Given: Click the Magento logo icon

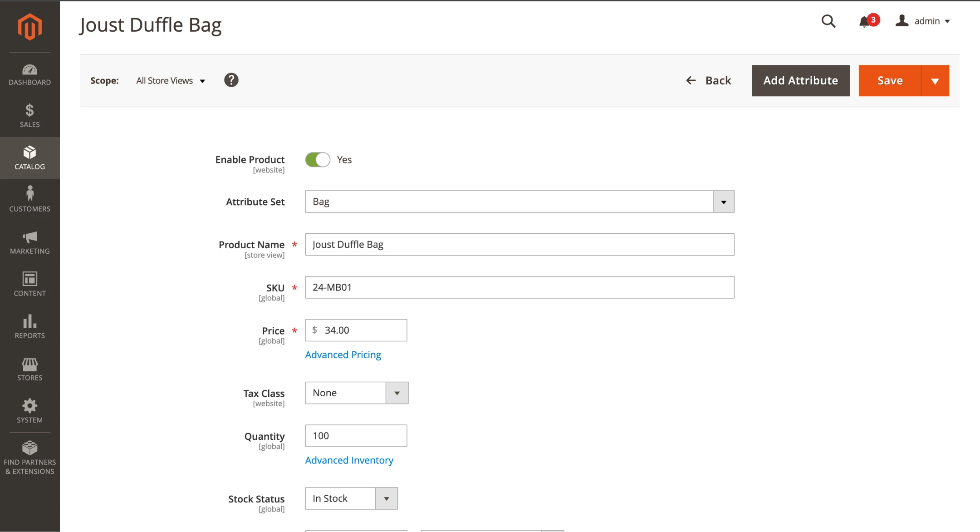Looking at the screenshot, I should pyautogui.click(x=30, y=27).
